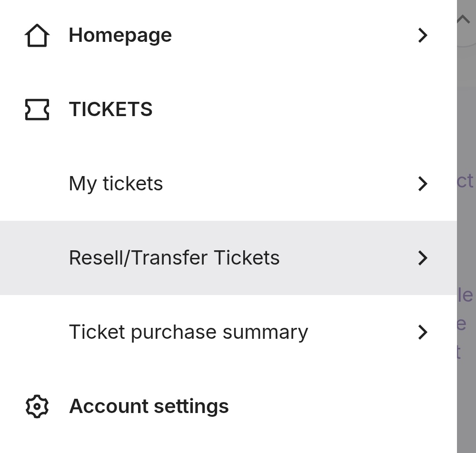
Task: Click blank space right of Account settings
Action: coord(333,406)
